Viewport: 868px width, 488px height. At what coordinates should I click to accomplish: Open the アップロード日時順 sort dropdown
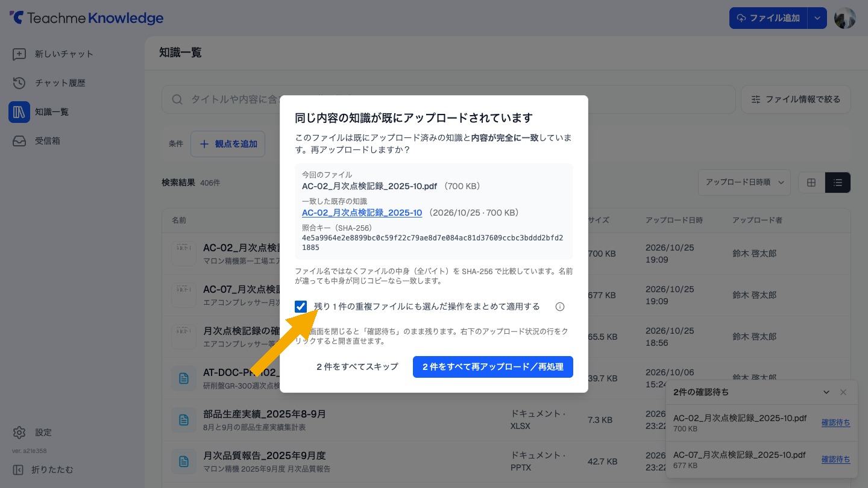(x=744, y=183)
